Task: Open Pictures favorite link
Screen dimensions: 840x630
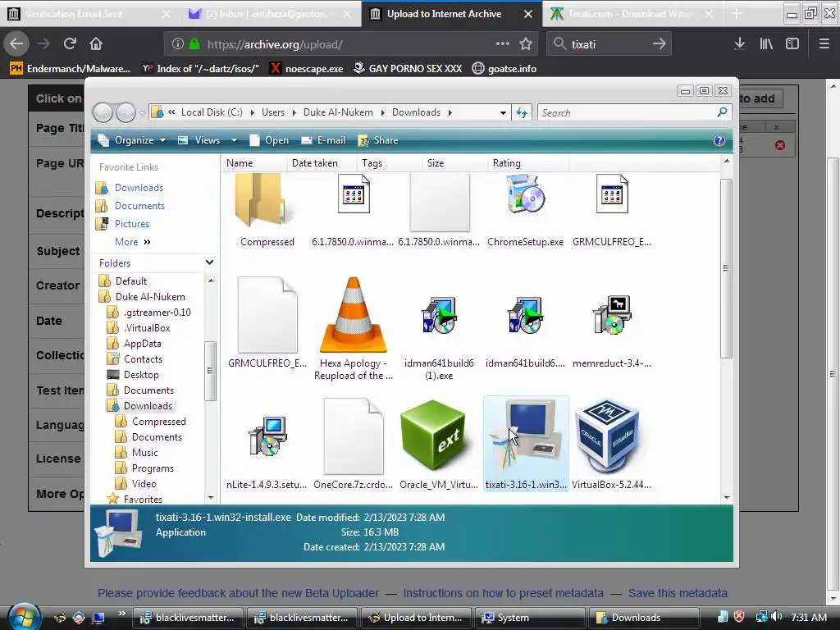Action: pos(132,224)
